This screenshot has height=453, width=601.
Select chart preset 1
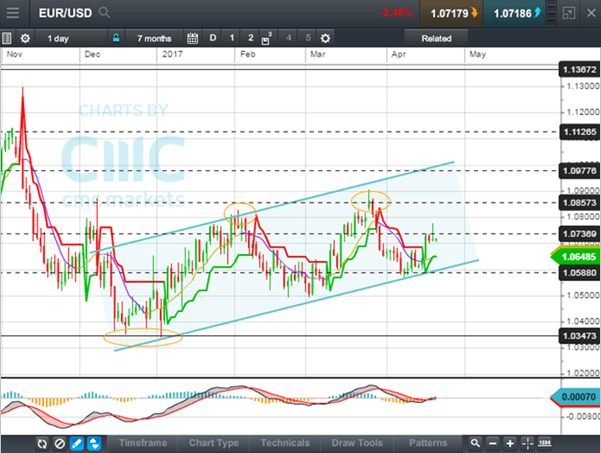232,38
